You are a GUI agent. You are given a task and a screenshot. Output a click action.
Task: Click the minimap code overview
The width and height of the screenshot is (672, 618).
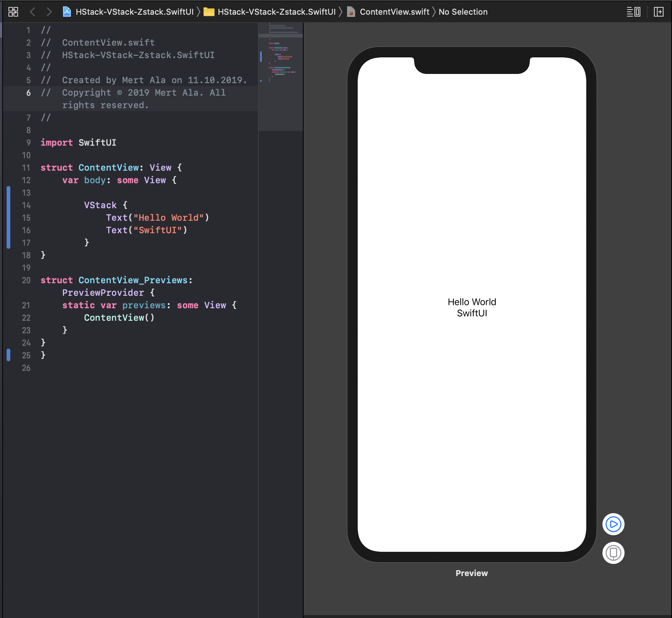click(280, 55)
